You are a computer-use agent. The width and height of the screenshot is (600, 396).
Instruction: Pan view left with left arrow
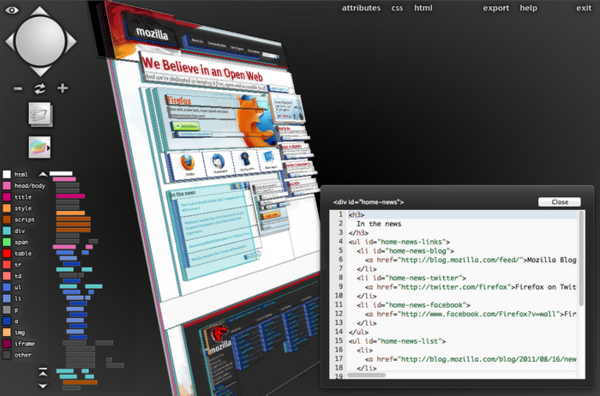tap(10, 41)
